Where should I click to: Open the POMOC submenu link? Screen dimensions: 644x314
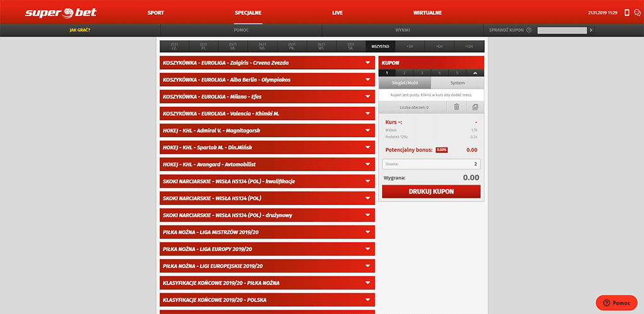(x=241, y=30)
